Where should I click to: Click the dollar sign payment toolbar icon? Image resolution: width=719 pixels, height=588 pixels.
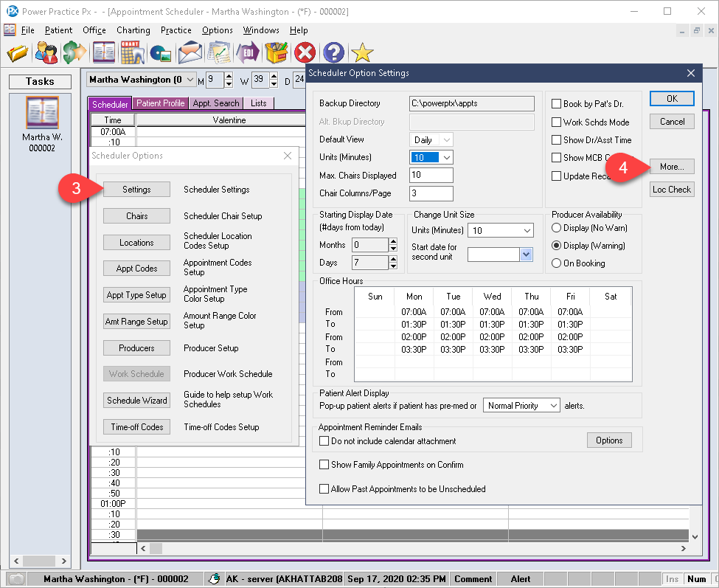[x=74, y=52]
